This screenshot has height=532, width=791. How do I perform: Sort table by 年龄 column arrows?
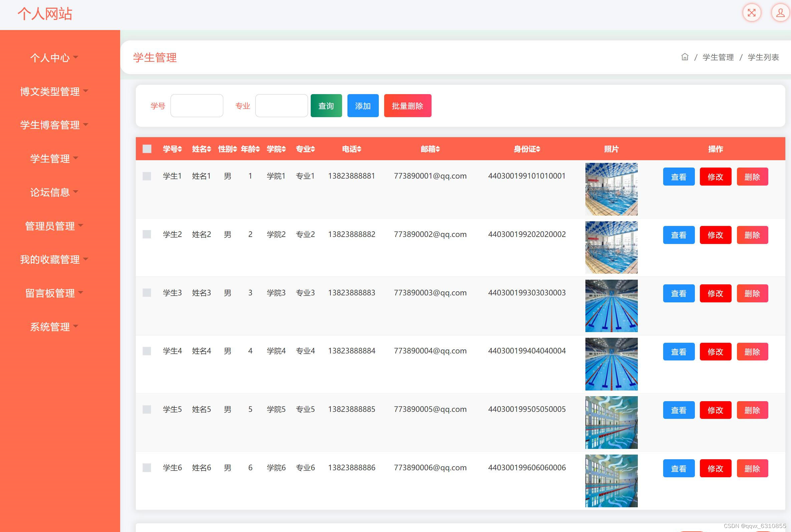point(258,149)
